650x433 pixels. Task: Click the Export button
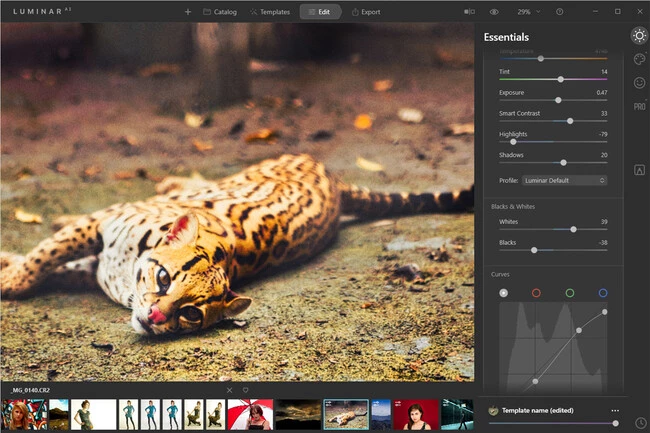364,12
